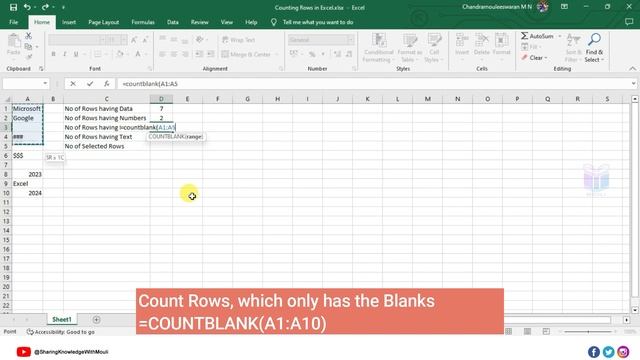Open Sort & Filter menu

[573, 48]
